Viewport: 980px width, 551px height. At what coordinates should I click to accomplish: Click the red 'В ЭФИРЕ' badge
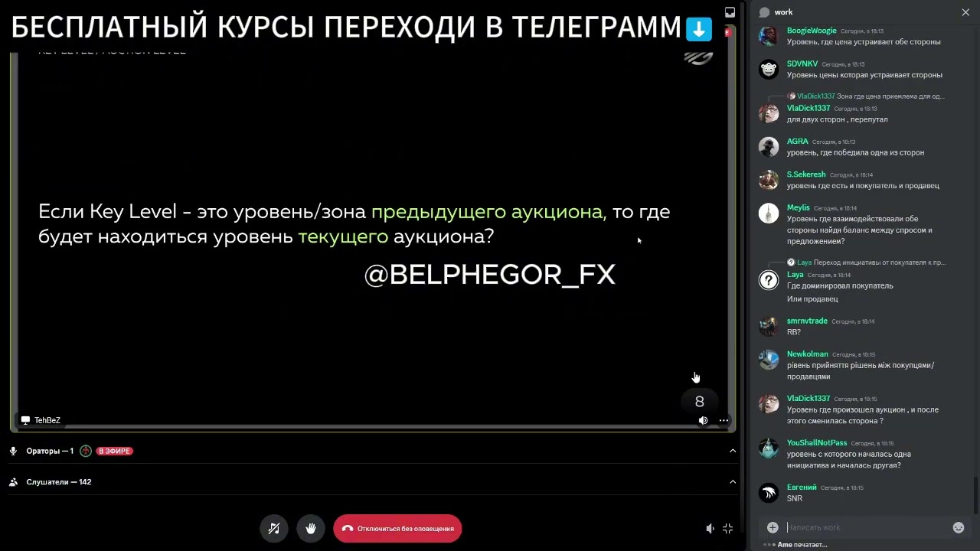tap(115, 451)
